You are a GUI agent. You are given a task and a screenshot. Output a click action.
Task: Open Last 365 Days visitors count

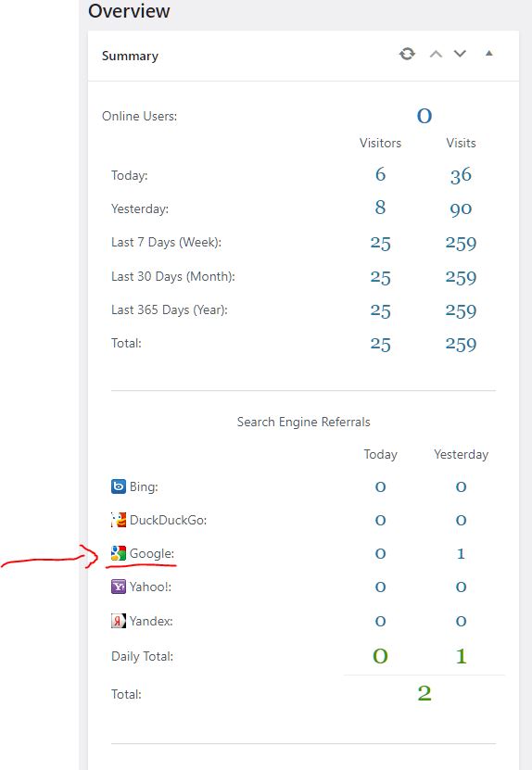pyautogui.click(x=380, y=310)
